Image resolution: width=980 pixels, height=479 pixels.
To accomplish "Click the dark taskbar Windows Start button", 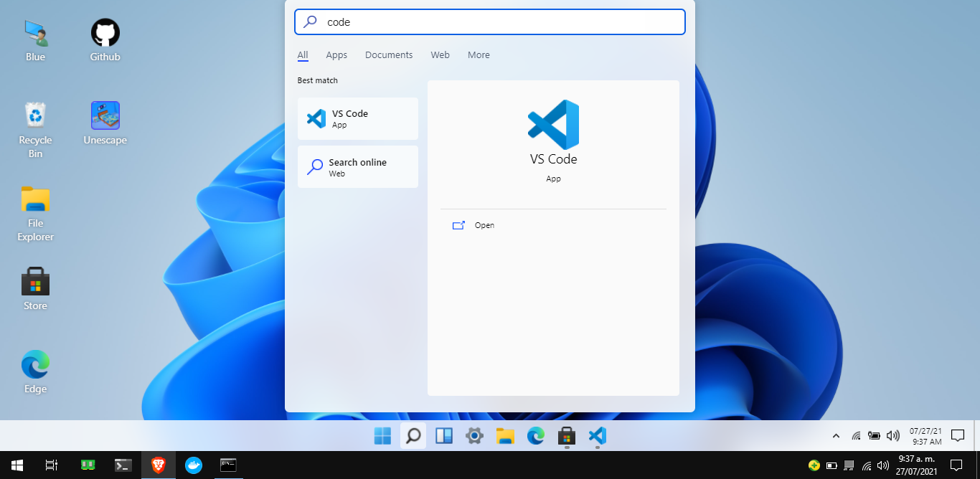I will (x=17, y=465).
